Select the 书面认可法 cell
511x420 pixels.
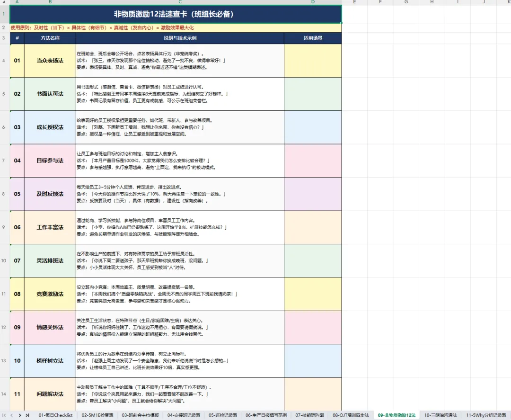[x=50, y=94]
